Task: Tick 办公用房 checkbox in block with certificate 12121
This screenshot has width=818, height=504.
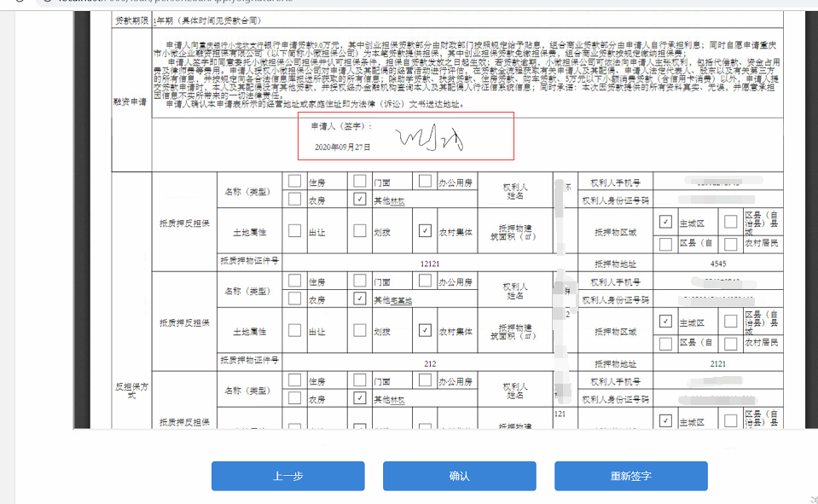Action: click(425, 181)
